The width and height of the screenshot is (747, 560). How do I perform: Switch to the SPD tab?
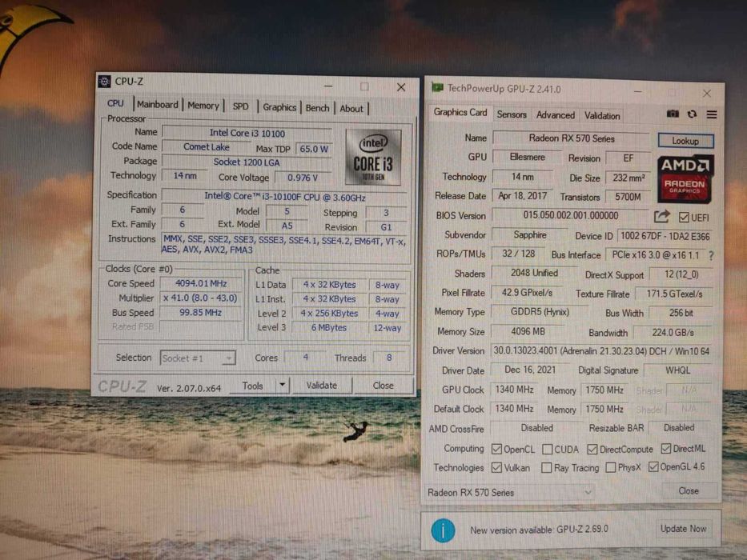click(x=240, y=106)
